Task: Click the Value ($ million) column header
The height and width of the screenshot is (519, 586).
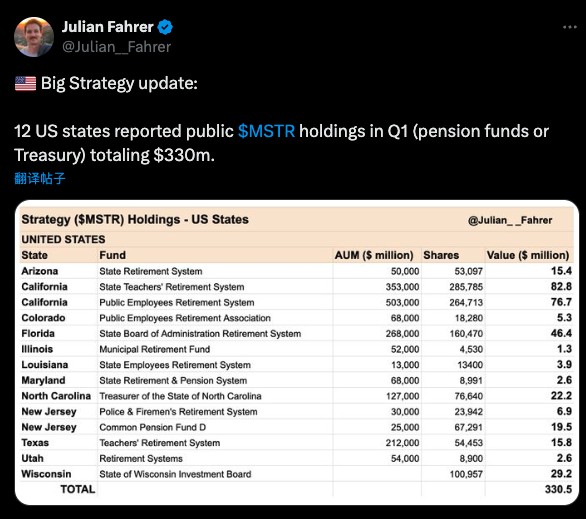Action: [x=528, y=255]
